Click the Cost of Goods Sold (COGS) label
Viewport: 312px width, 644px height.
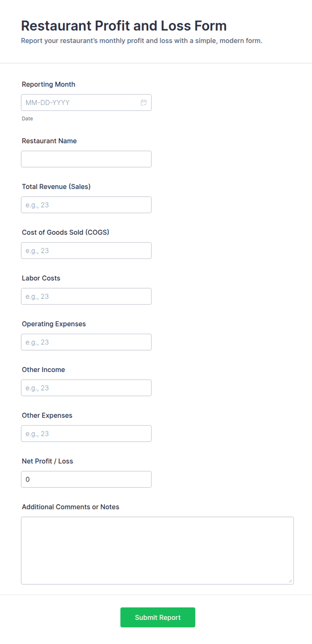click(x=65, y=232)
